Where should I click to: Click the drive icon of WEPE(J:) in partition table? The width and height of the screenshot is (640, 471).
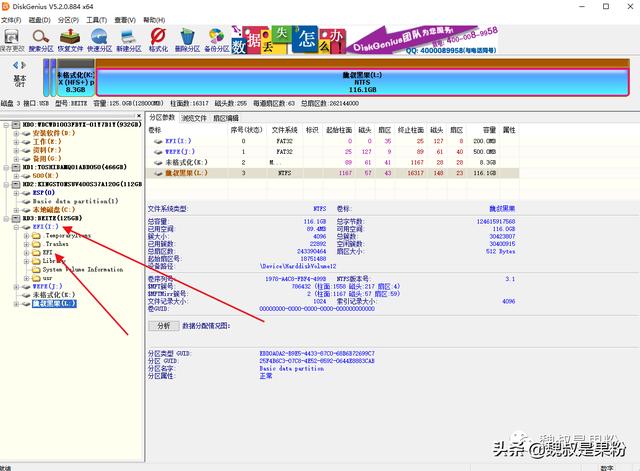158,152
